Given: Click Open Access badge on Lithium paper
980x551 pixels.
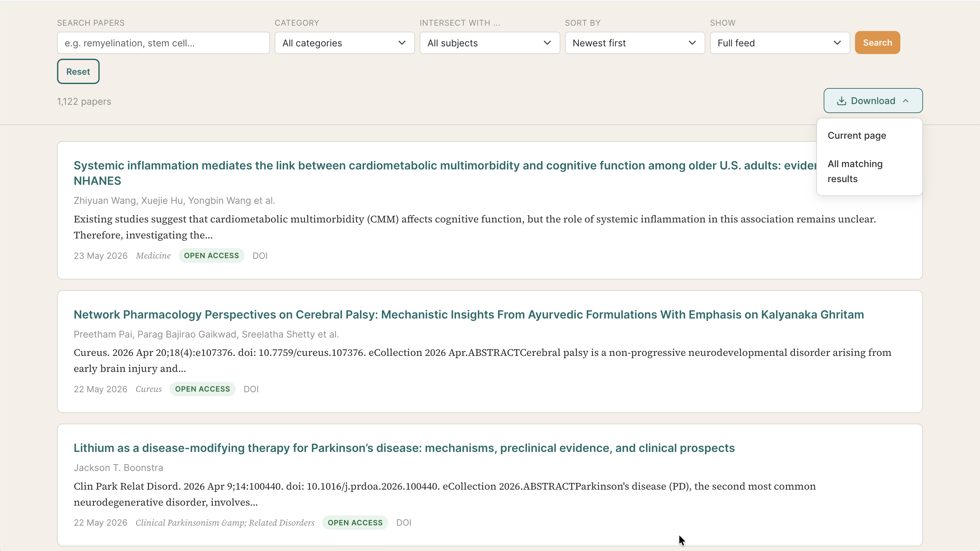Looking at the screenshot, I should click(355, 522).
